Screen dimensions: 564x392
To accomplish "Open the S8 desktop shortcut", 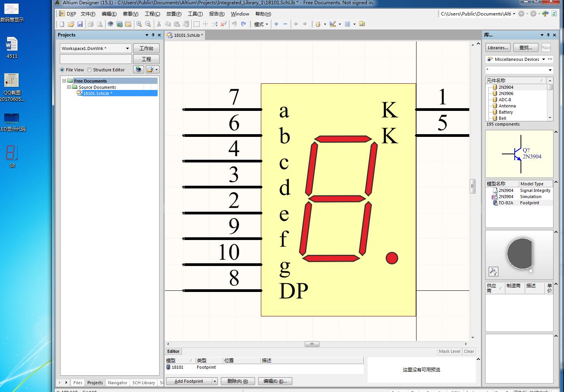I will coord(12,156).
